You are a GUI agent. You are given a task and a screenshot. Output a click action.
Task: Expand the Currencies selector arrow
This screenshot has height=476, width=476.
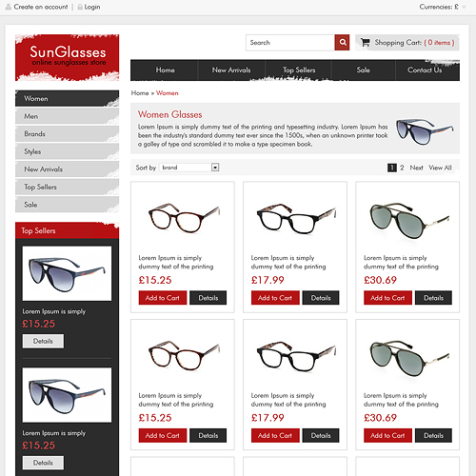(464, 7)
